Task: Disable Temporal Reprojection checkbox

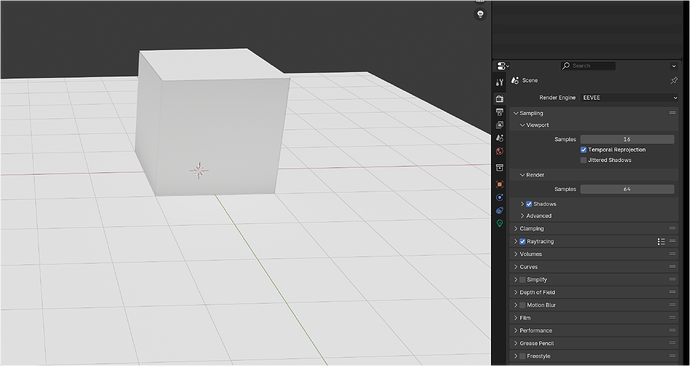Action: pyautogui.click(x=584, y=150)
